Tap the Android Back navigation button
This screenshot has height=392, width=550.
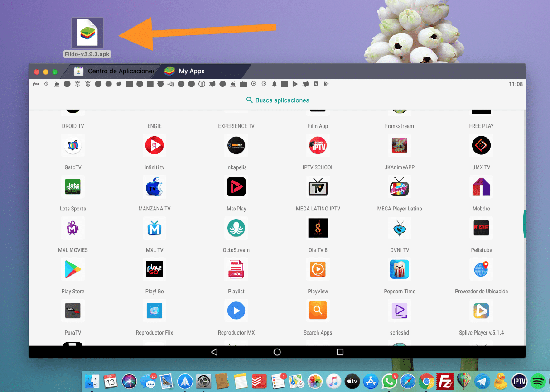tap(214, 352)
